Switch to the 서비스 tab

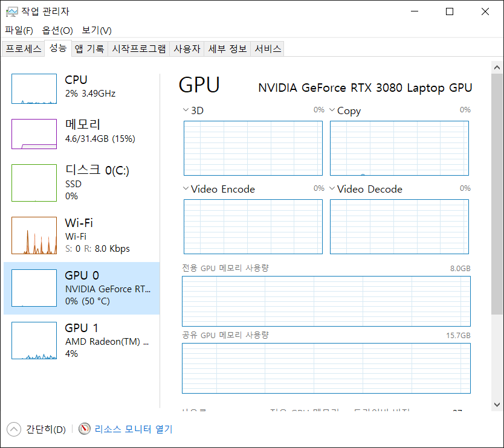[x=268, y=49]
